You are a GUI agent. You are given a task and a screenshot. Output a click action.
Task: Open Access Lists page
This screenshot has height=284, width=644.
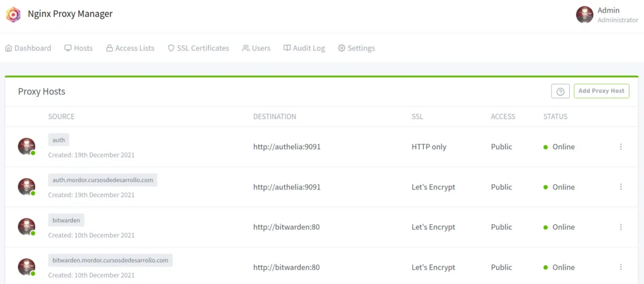pyautogui.click(x=130, y=48)
